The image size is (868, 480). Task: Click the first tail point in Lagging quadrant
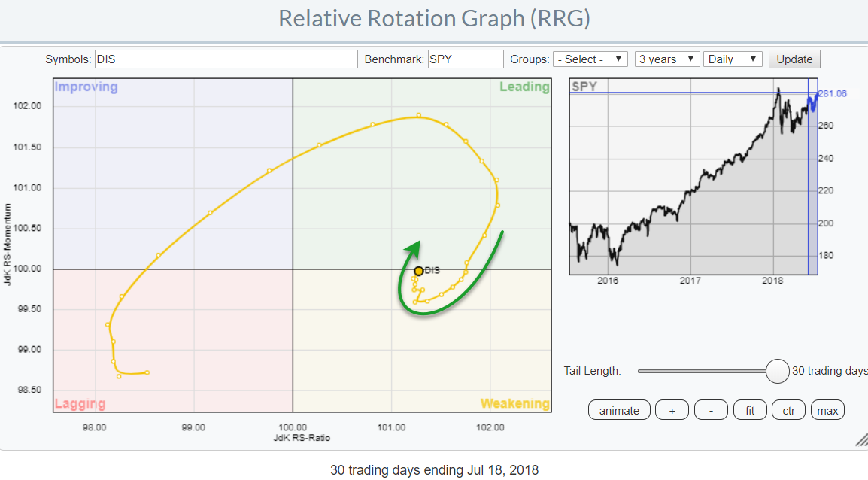tap(147, 372)
